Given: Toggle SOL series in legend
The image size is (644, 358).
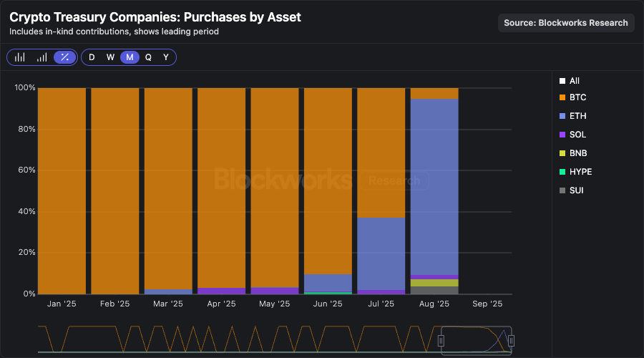Looking at the screenshot, I should [x=573, y=135].
